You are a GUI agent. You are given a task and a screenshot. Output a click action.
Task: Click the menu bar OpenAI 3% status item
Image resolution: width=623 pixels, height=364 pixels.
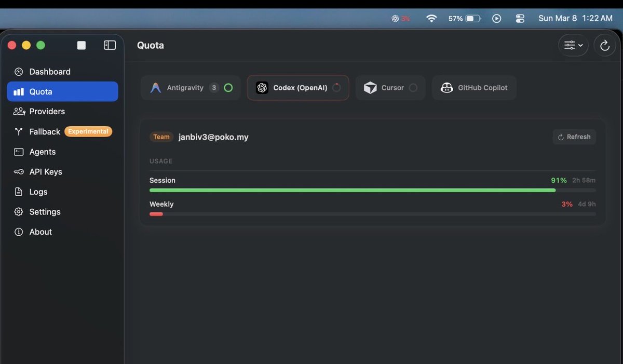(401, 18)
